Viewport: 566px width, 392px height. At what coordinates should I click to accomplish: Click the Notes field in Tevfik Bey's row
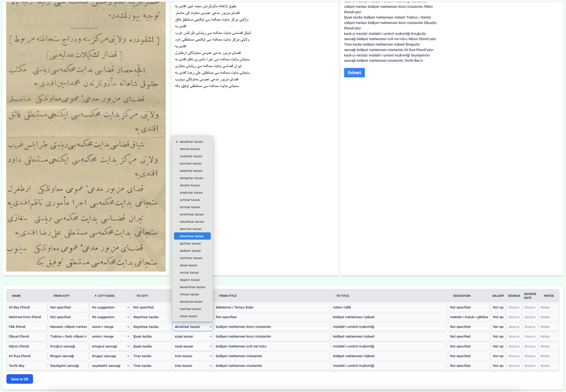point(549,365)
